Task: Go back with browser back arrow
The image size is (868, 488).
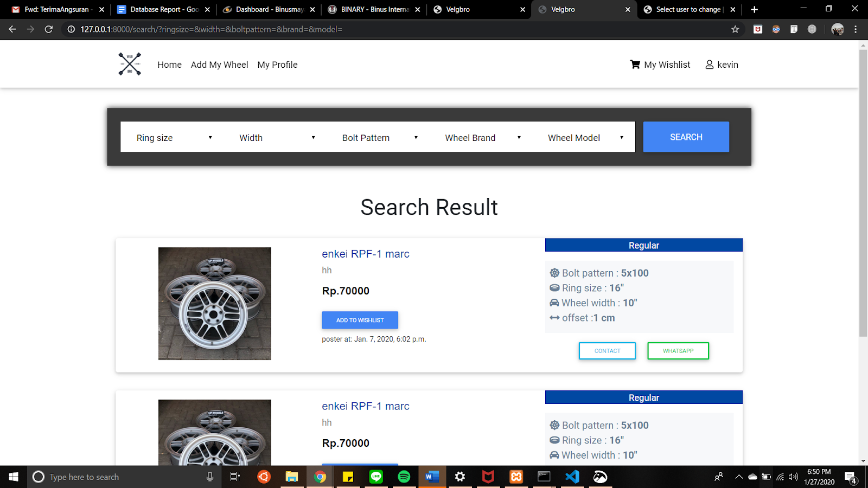Action: point(12,29)
